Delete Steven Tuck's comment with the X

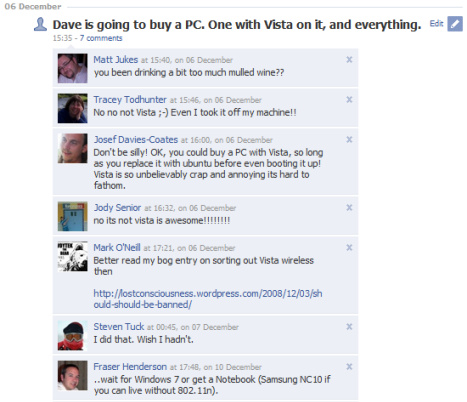click(349, 327)
